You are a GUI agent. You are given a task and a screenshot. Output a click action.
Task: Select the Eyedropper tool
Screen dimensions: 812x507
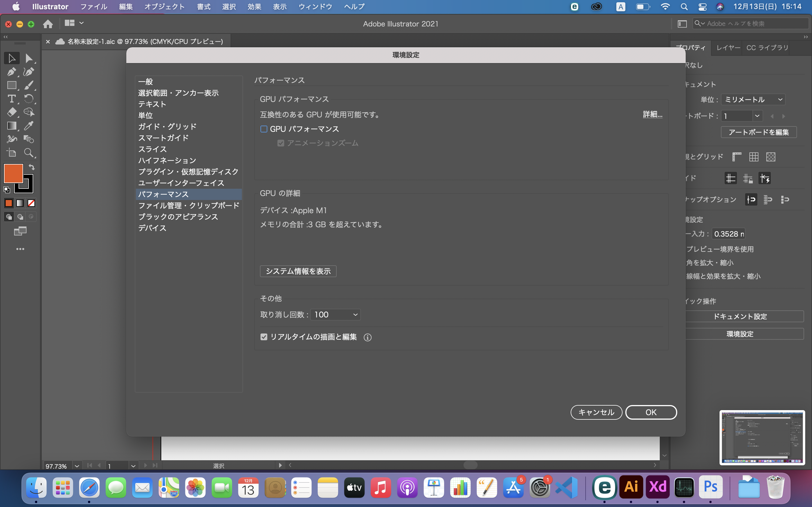click(x=30, y=126)
